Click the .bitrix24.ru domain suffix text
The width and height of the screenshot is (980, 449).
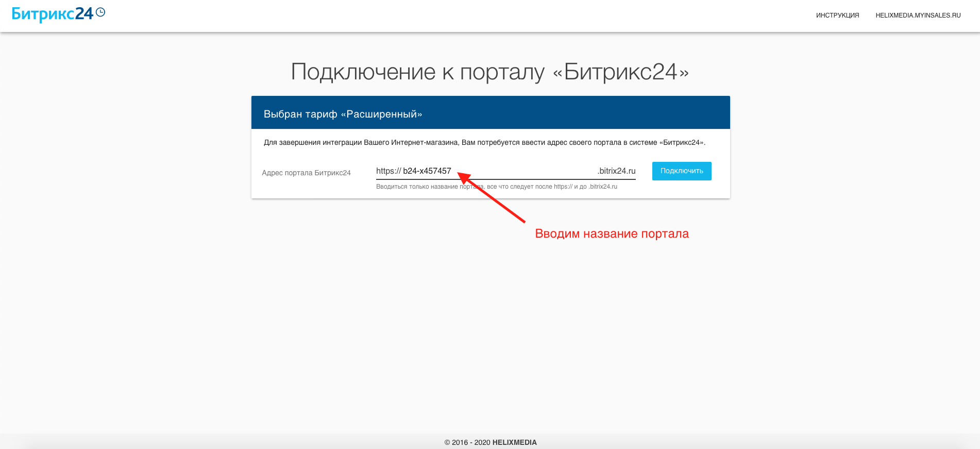click(616, 171)
